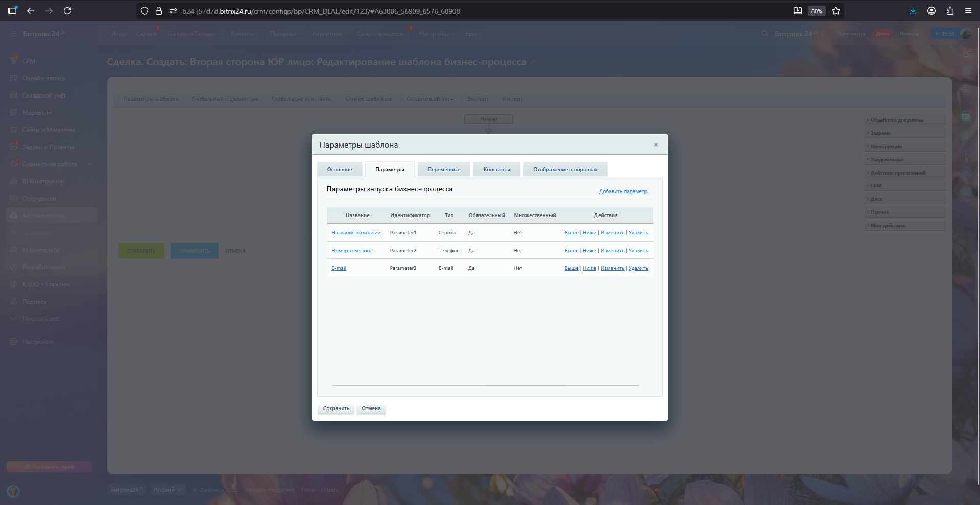
Task: Bookmark this page with the star icon
Action: [x=836, y=11]
